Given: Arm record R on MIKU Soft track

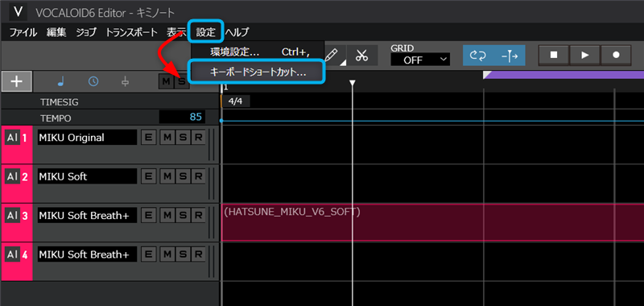Looking at the screenshot, I should pyautogui.click(x=198, y=176).
